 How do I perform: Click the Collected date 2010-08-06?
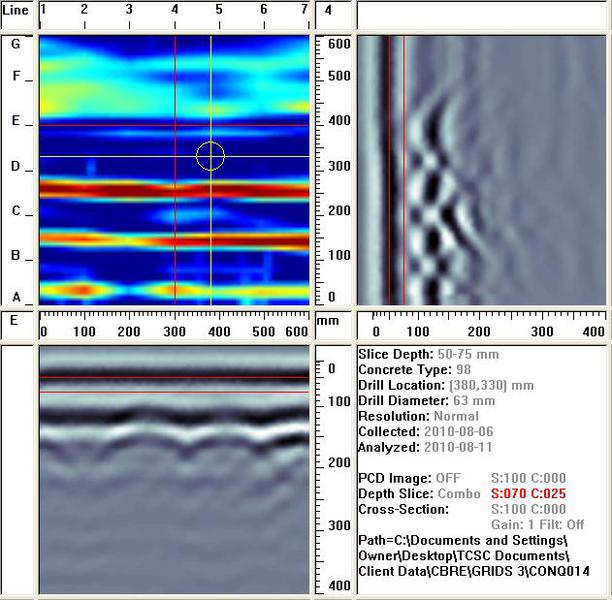coord(458,432)
